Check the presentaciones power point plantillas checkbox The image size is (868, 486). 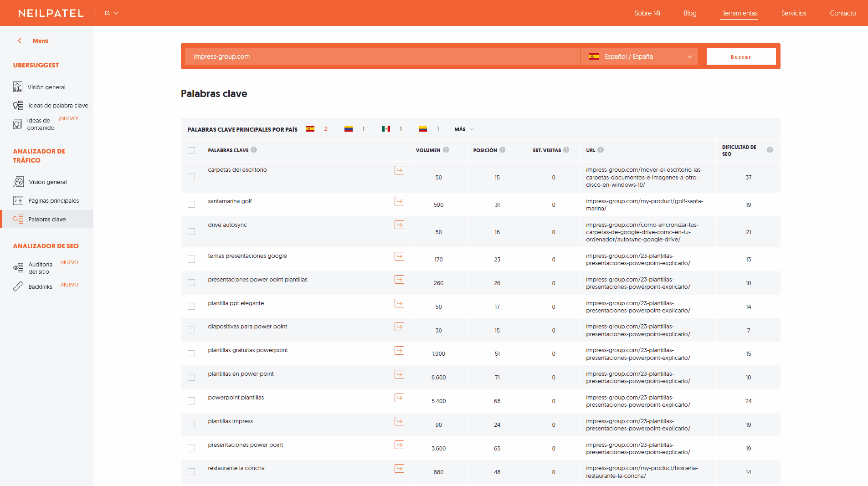(x=191, y=282)
